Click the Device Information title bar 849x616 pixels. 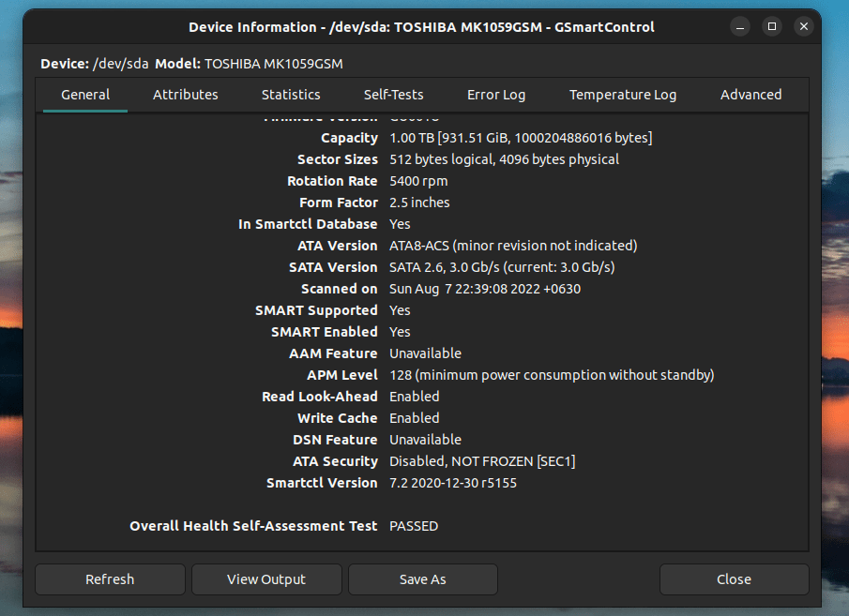[422, 27]
